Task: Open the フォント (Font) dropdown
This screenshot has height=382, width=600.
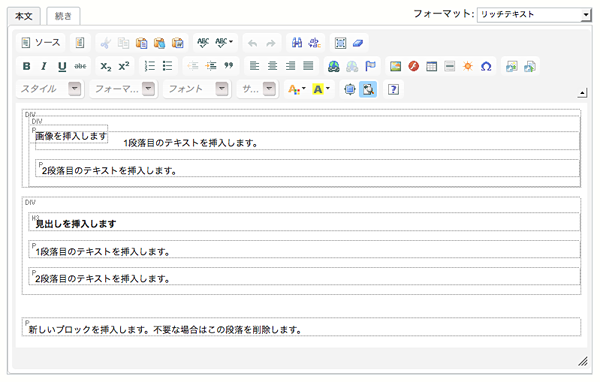Action: 197,89
